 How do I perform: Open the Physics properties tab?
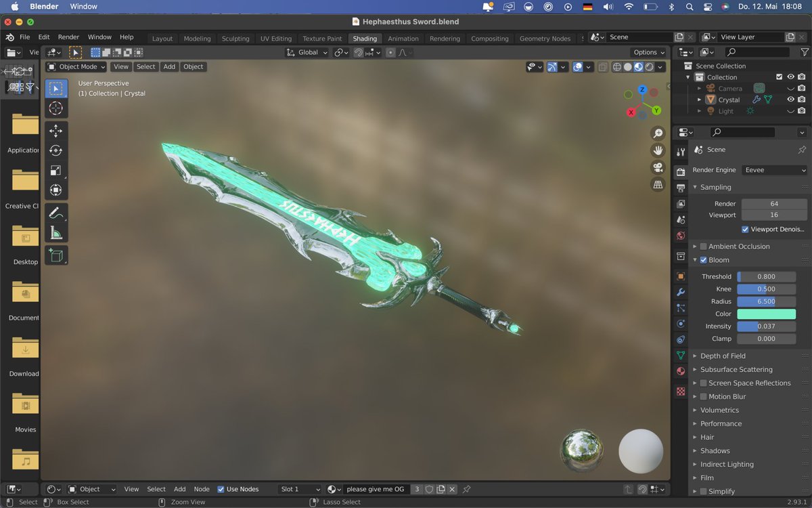(681, 324)
